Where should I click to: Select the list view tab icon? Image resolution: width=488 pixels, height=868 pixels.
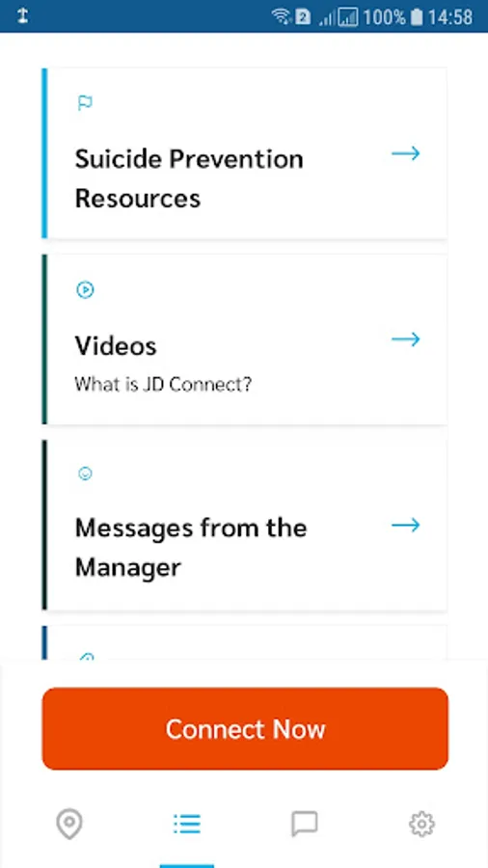pyautogui.click(x=187, y=825)
